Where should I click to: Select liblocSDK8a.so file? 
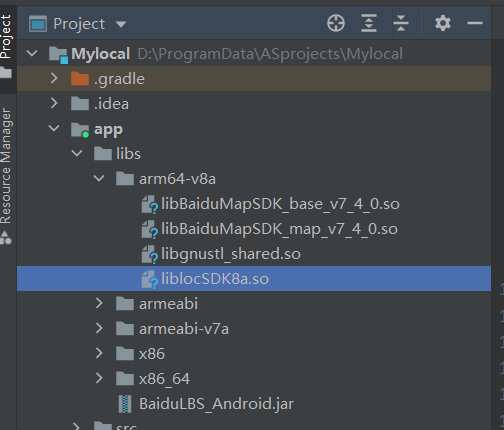254,279
